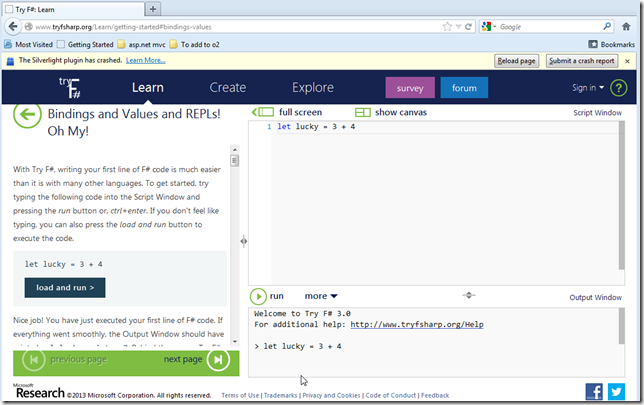
Task: Click the horizontal splitter handle above output
Action: [469, 295]
